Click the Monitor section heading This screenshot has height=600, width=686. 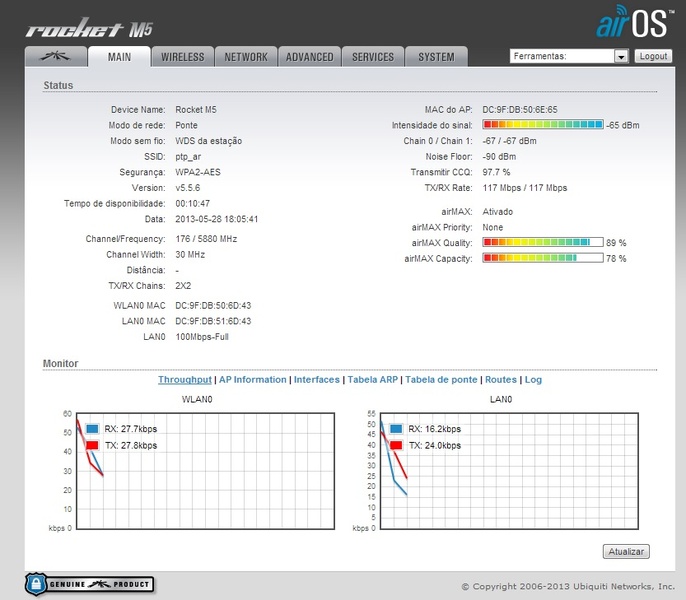pos(60,363)
